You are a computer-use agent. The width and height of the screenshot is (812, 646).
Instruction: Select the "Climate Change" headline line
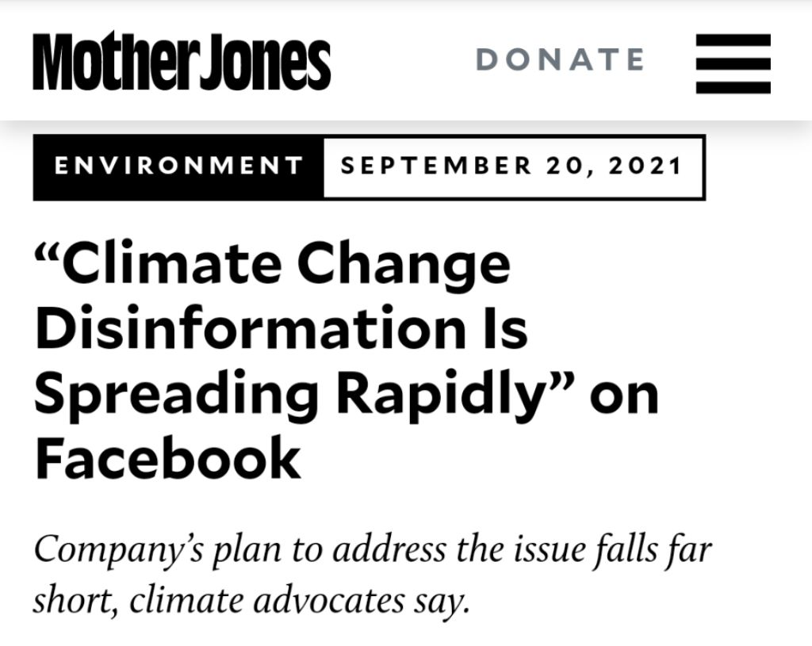[274, 264]
